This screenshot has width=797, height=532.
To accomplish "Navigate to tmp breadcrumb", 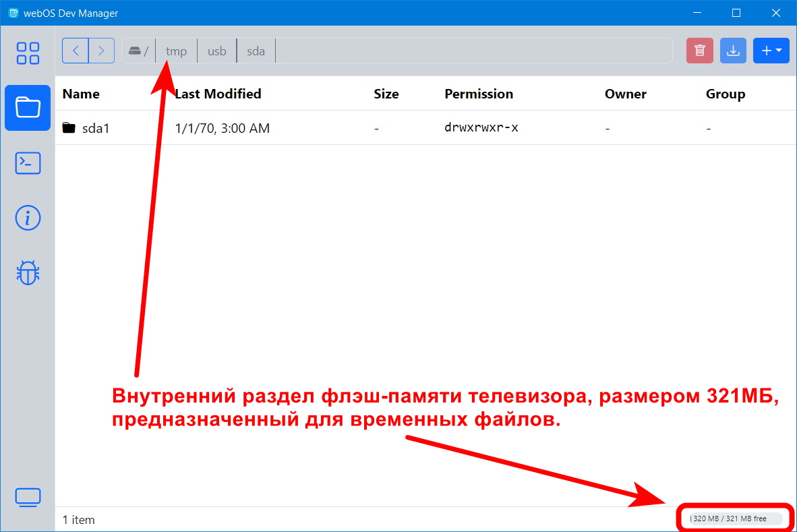I will click(x=176, y=51).
